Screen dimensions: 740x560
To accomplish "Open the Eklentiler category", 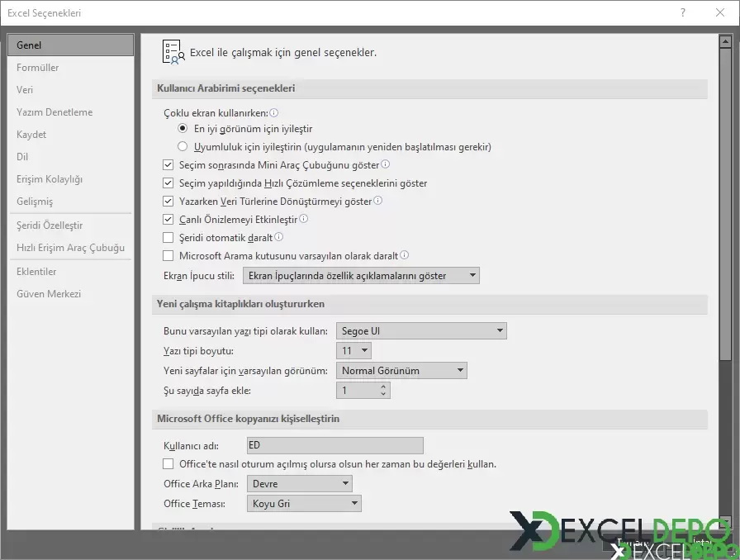I will (71, 272).
